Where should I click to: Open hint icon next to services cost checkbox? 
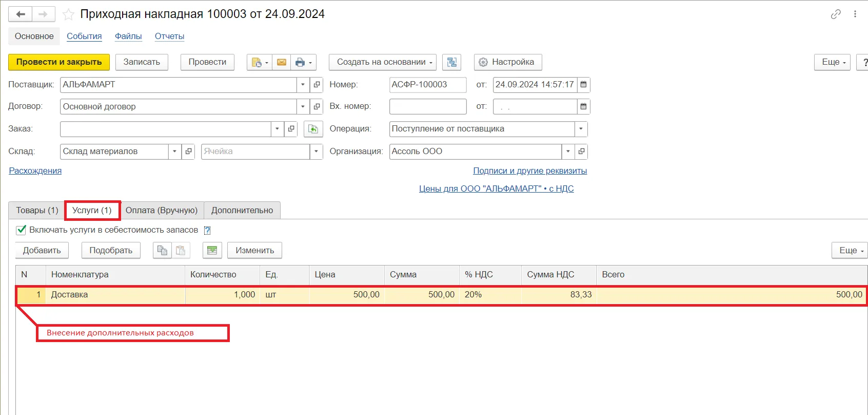tap(207, 231)
